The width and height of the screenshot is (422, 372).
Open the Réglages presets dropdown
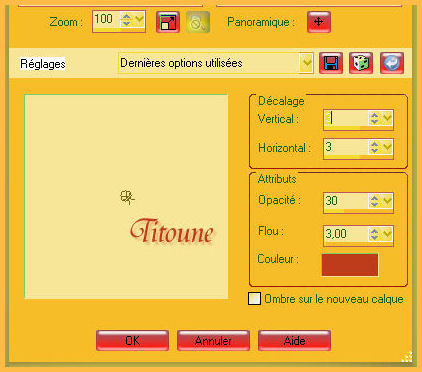pyautogui.click(x=306, y=63)
